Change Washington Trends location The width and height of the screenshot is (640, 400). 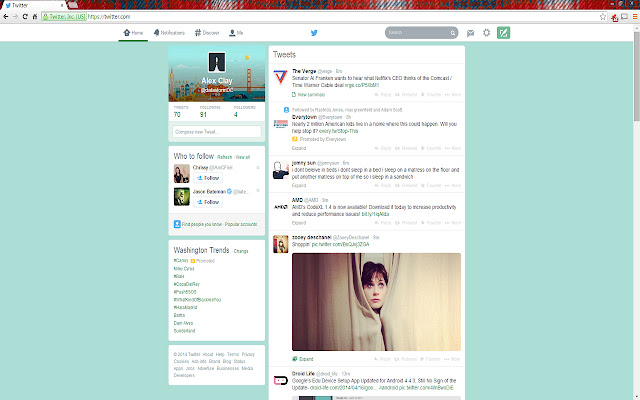pyautogui.click(x=241, y=251)
